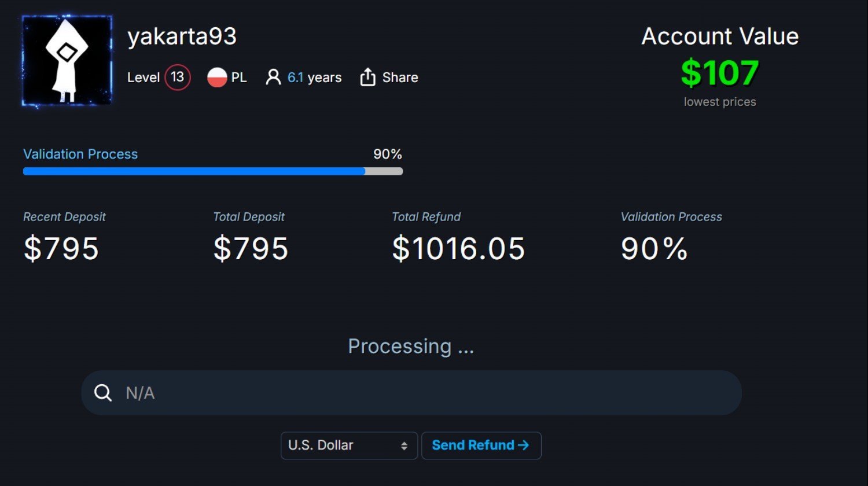Click the Total Deposit $795 value
The height and width of the screenshot is (486, 868).
pyautogui.click(x=251, y=249)
